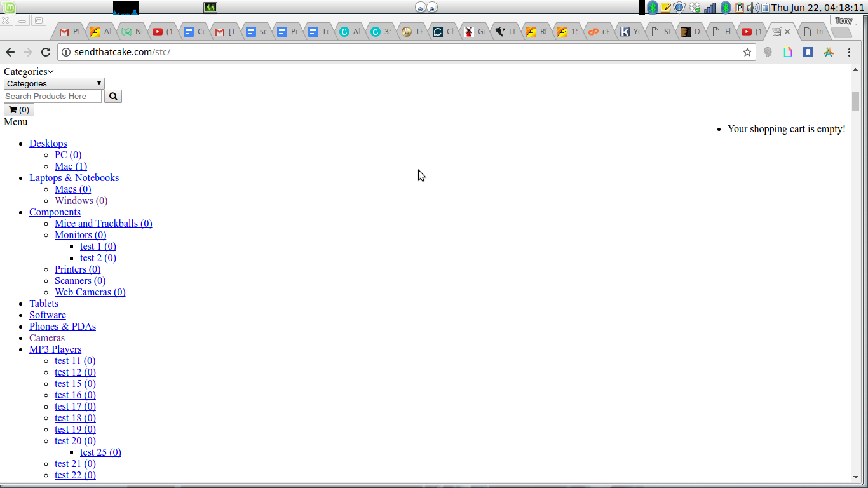
Task: Click the xeyes applet in panel
Action: click(x=426, y=8)
